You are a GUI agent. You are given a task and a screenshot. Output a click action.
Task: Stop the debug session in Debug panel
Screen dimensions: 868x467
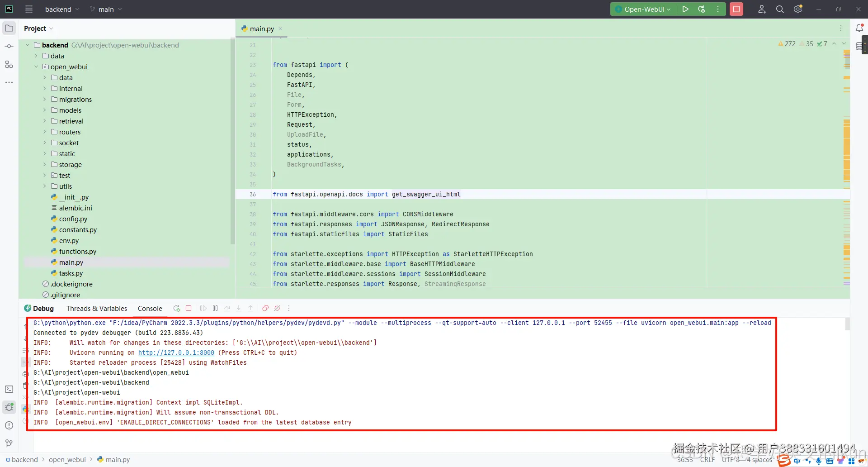click(x=189, y=308)
